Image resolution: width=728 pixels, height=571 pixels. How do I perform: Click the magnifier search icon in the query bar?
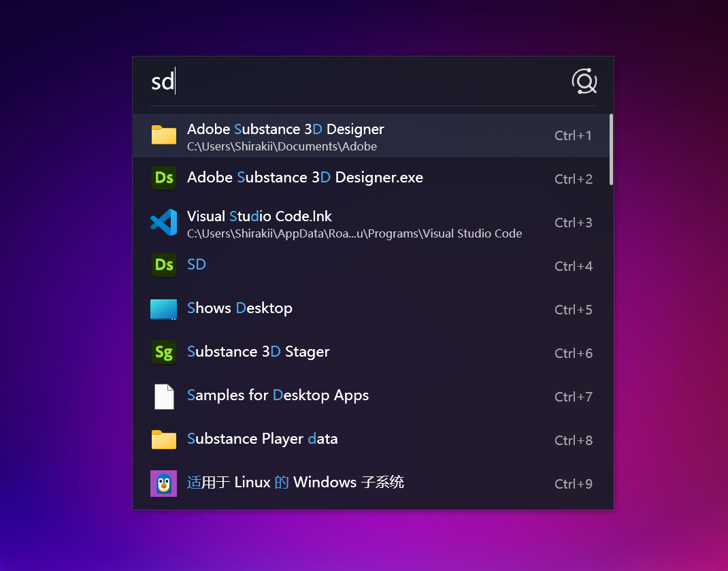coord(584,82)
